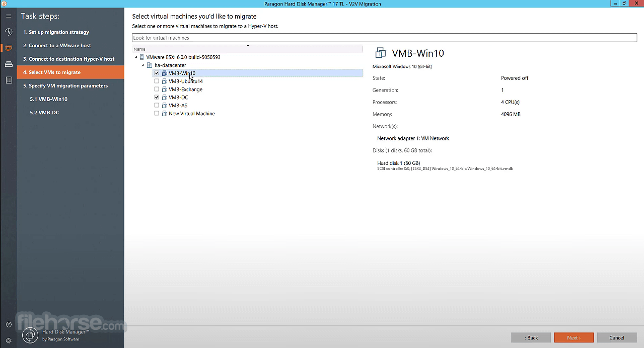Image resolution: width=644 pixels, height=348 pixels.
Task: Click the Powered off state value
Action: pos(515,78)
